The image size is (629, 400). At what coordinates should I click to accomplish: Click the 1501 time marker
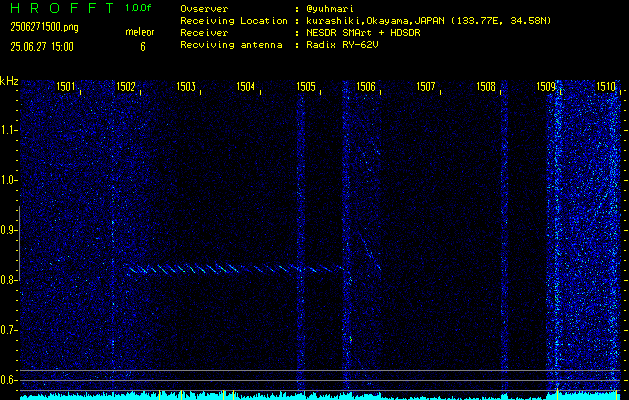click(x=66, y=86)
